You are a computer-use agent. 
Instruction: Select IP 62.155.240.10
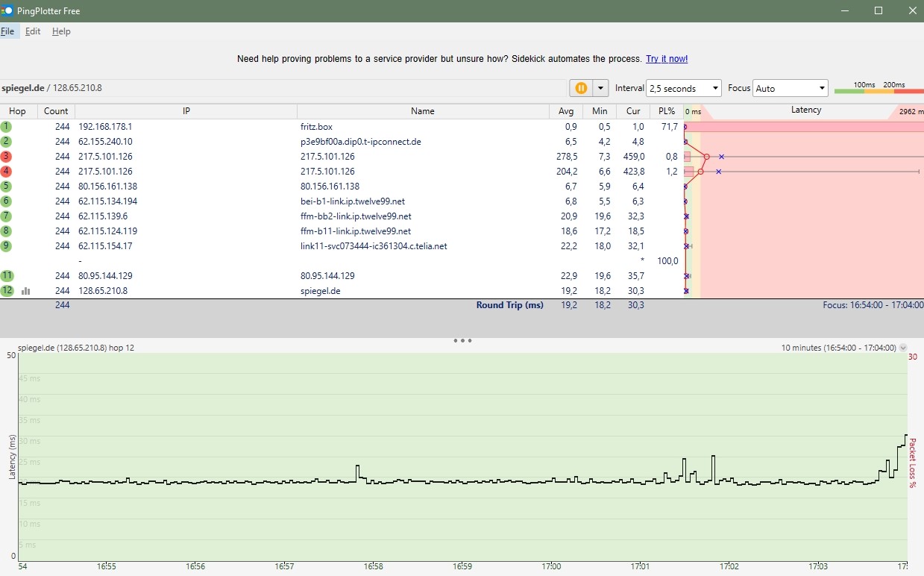pyautogui.click(x=105, y=142)
